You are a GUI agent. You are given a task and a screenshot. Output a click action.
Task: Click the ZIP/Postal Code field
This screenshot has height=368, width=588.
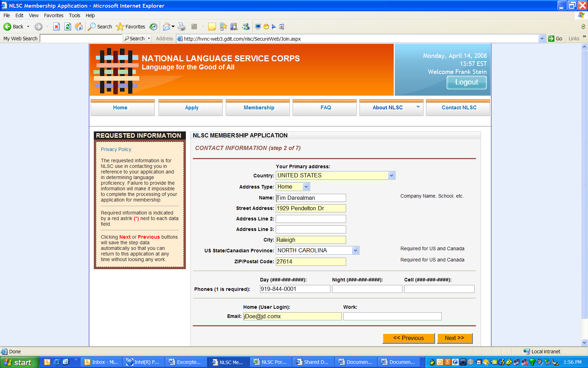pos(311,262)
